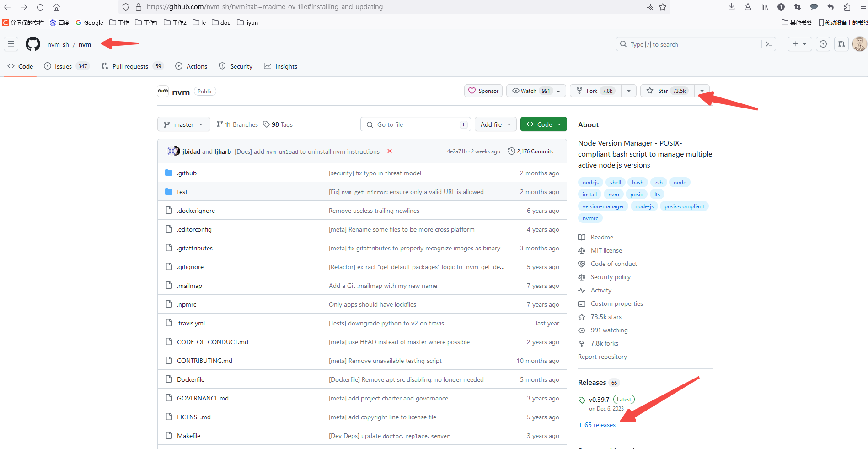Open 2,176 Commits history

[x=530, y=151]
